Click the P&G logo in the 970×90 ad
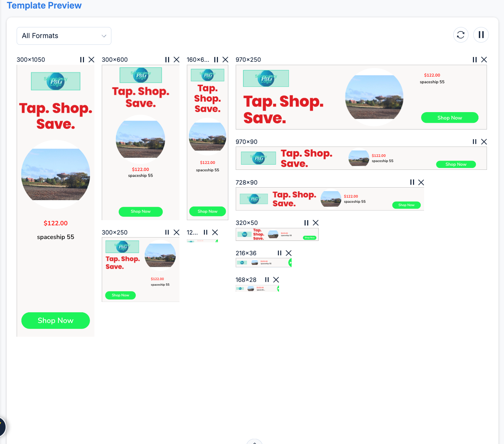Screen dimensions: 504x444 tap(258, 158)
